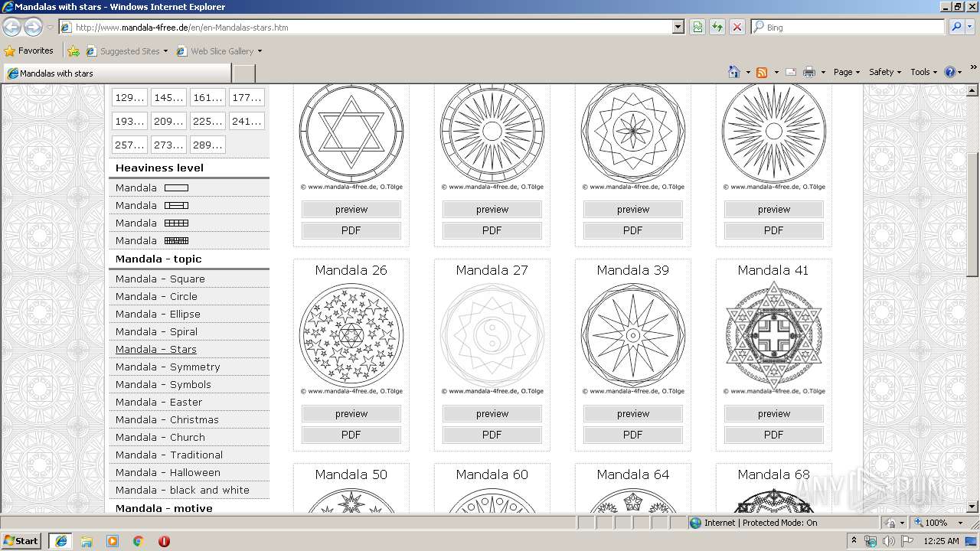The image size is (980, 551).
Task: Click the browser Forward arrow button
Action: (x=32, y=27)
